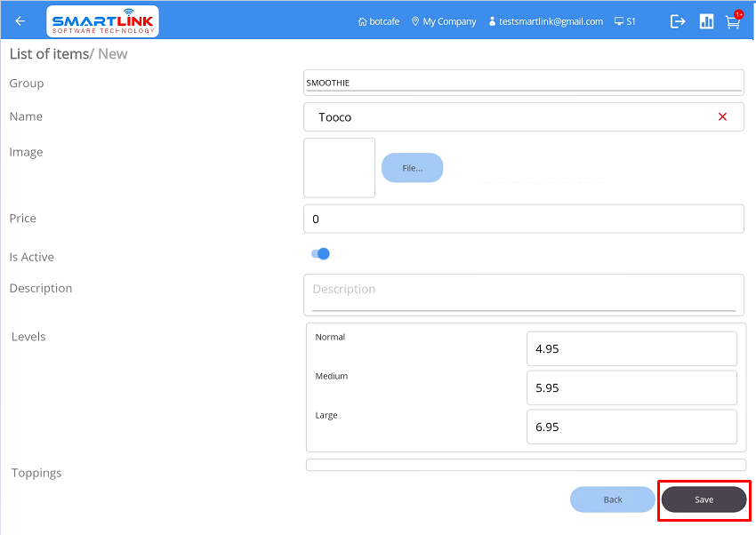Click the user email account icon
Viewport: 756px width, 535px height.
pos(492,21)
